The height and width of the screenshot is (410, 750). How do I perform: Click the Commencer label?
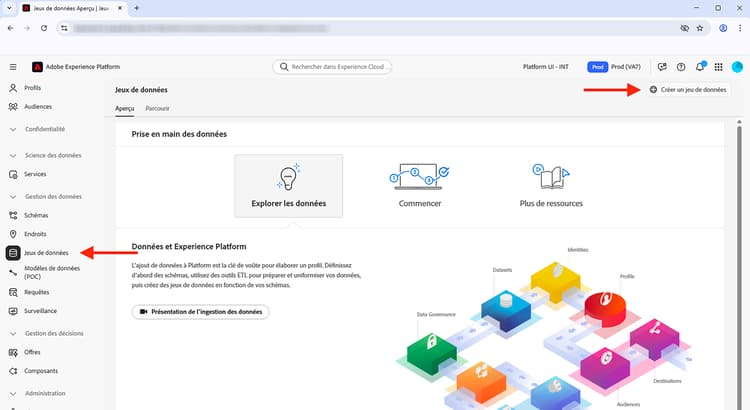(419, 203)
